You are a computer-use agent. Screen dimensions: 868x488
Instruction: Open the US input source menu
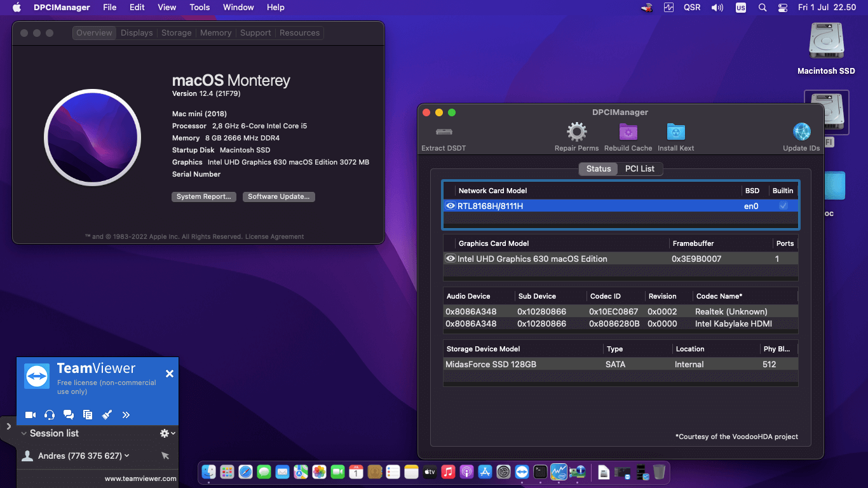[740, 8]
